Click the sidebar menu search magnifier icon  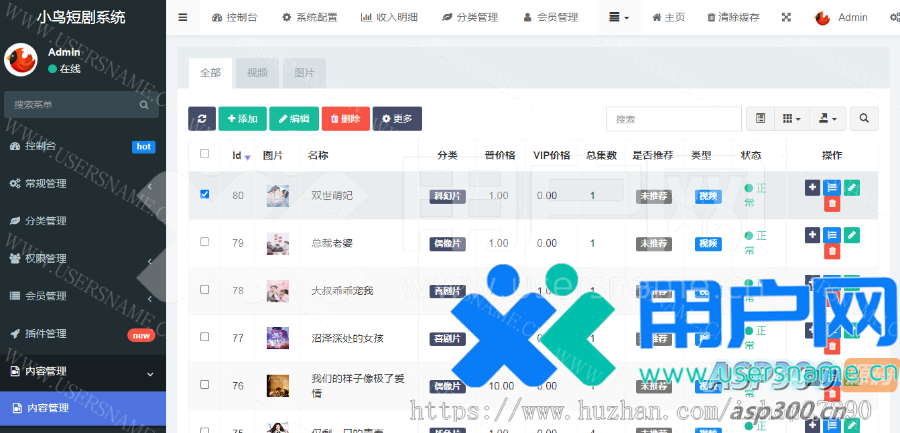click(144, 105)
